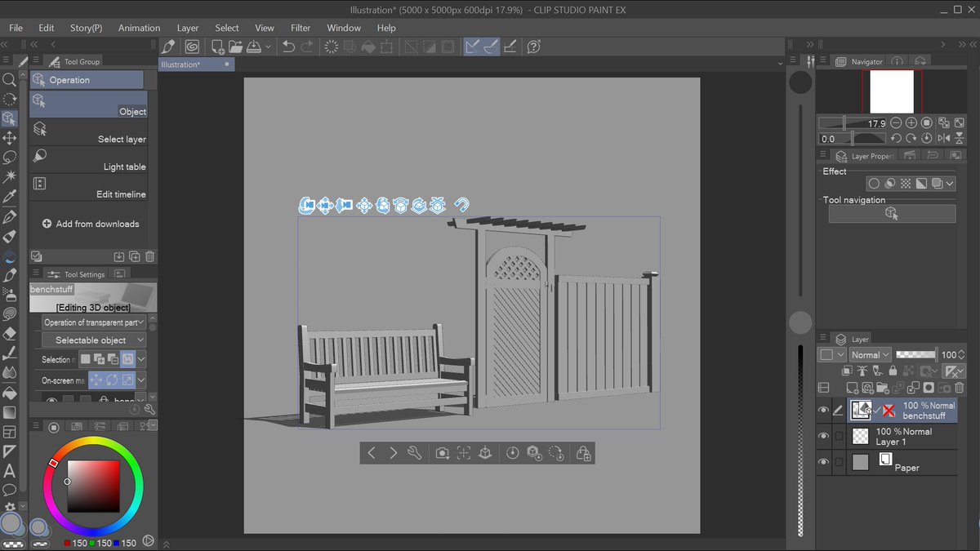This screenshot has height=551, width=980.
Task: Delete the layer with trash icon
Action: (960, 388)
